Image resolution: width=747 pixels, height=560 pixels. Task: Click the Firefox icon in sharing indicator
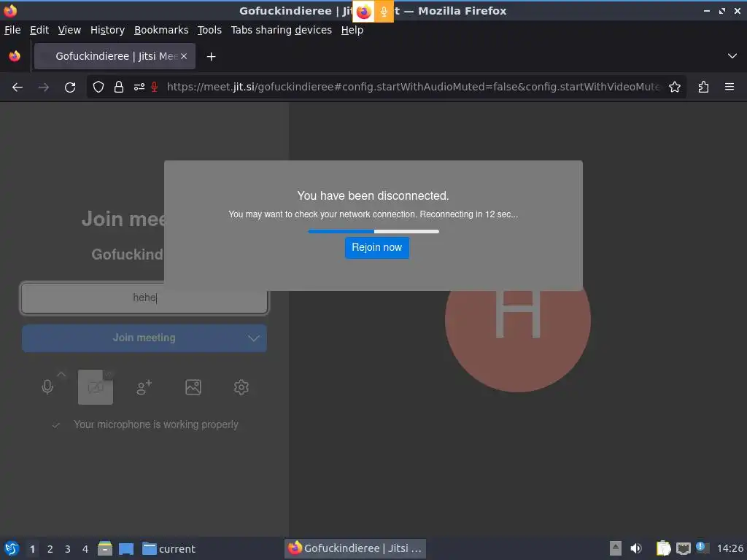pyautogui.click(x=363, y=11)
